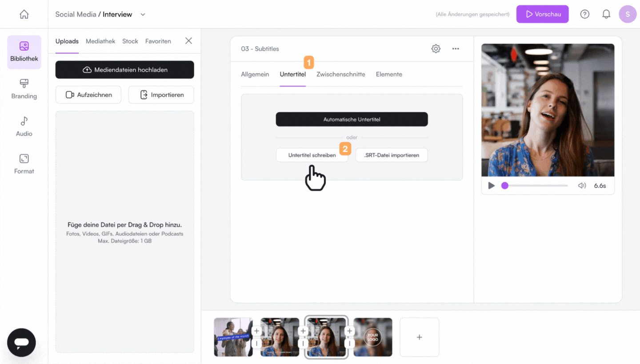640x364 pixels.
Task: Click plus button left of 'YOUR LOGO' scene
Action: click(x=349, y=331)
